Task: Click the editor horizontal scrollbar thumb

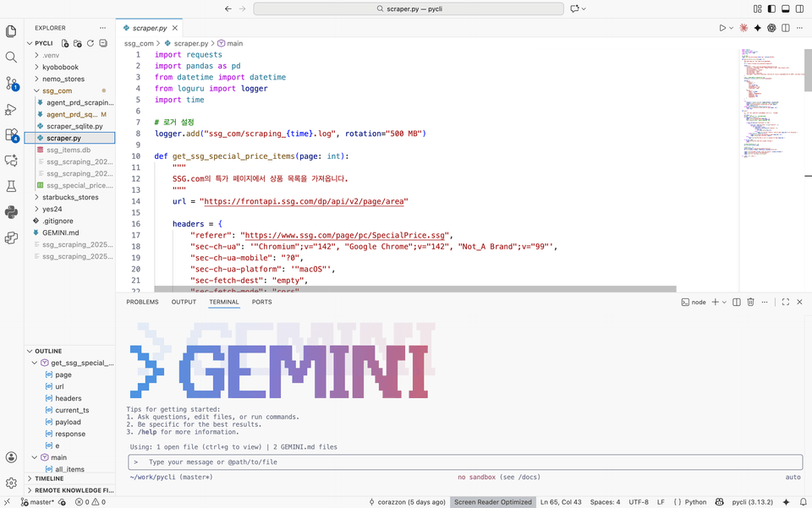Action: tap(415, 289)
